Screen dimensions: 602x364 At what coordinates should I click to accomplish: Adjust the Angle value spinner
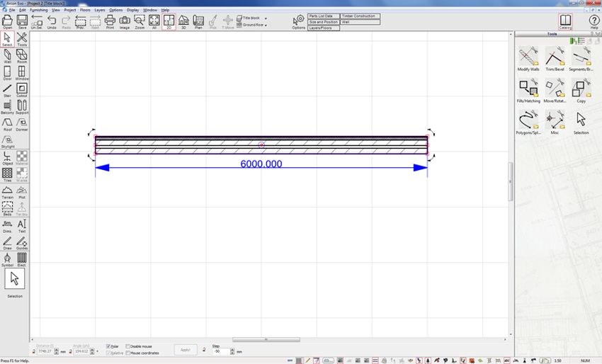pos(92,351)
